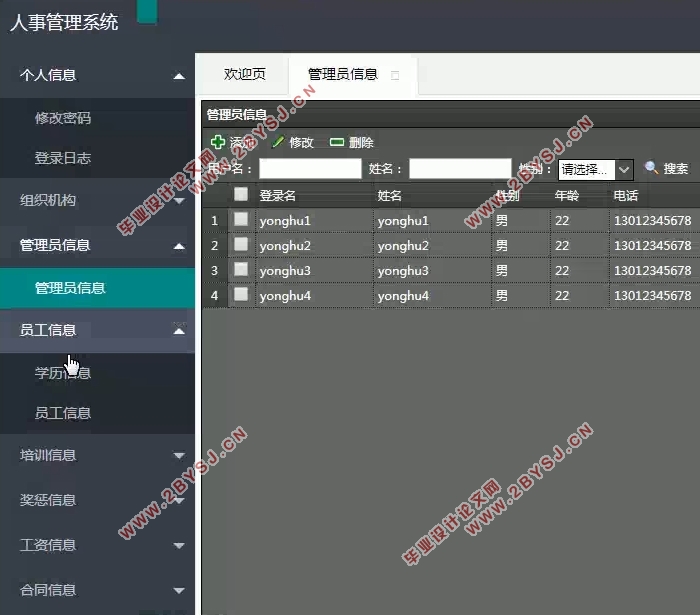Collapse 员工信息 section using its arrow icon
The height and width of the screenshot is (615, 700).
coord(178,331)
